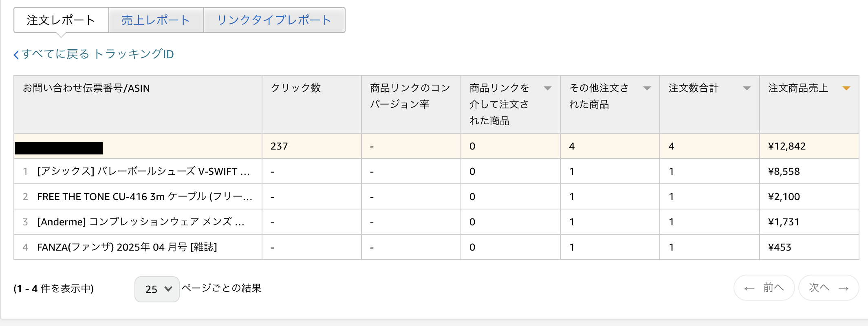
Task: Open the アシックス バレーボールシューズ V-SWIFT item
Action: (143, 172)
